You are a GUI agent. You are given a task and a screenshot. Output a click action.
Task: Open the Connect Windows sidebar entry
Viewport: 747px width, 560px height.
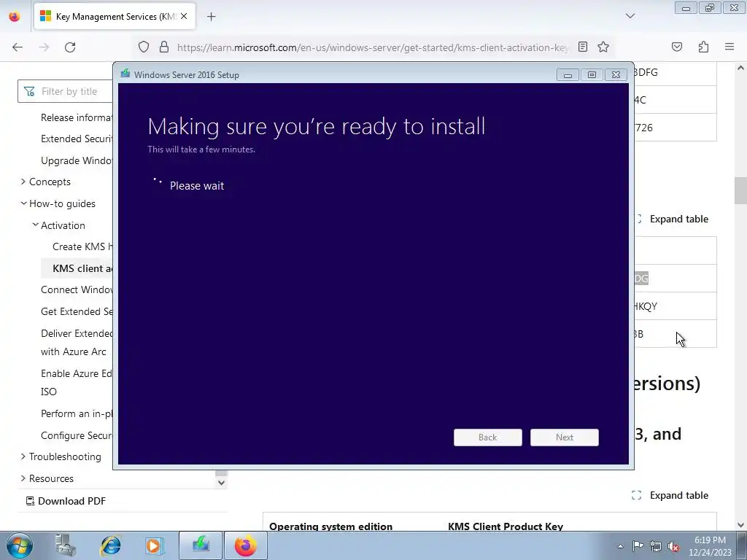(77, 289)
